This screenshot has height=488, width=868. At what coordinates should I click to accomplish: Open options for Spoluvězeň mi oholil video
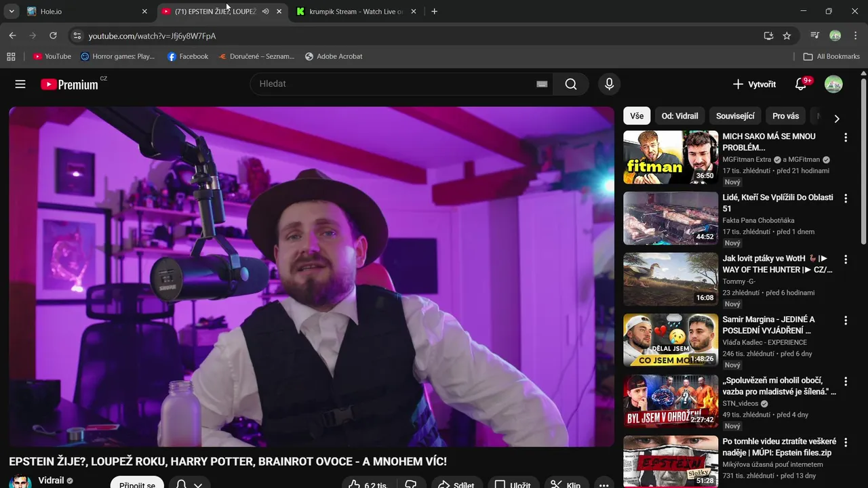(x=846, y=382)
